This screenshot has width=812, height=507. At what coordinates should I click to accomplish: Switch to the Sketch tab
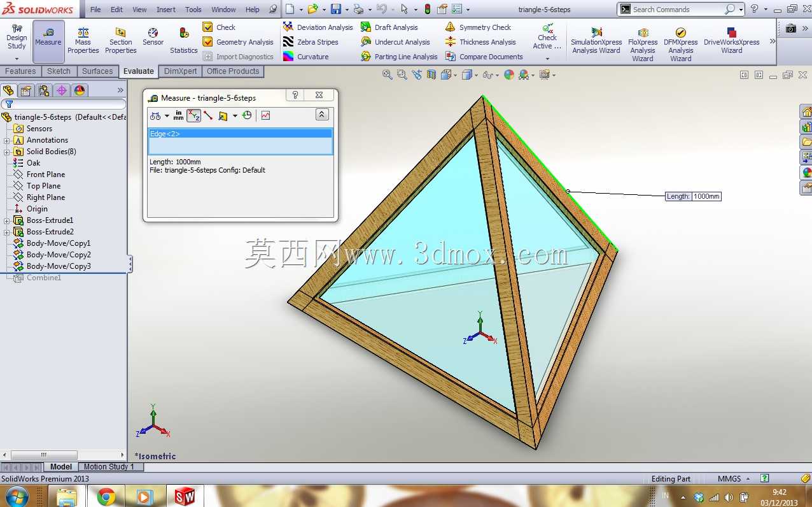pos(59,71)
